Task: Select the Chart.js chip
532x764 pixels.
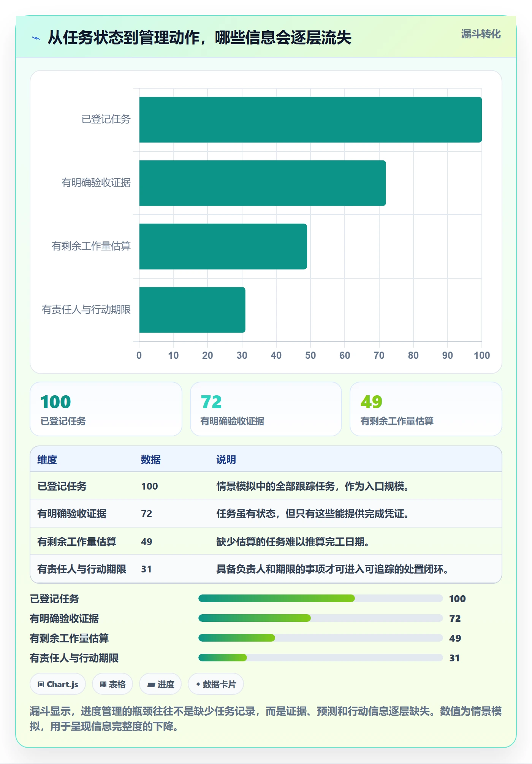Action: (x=58, y=684)
